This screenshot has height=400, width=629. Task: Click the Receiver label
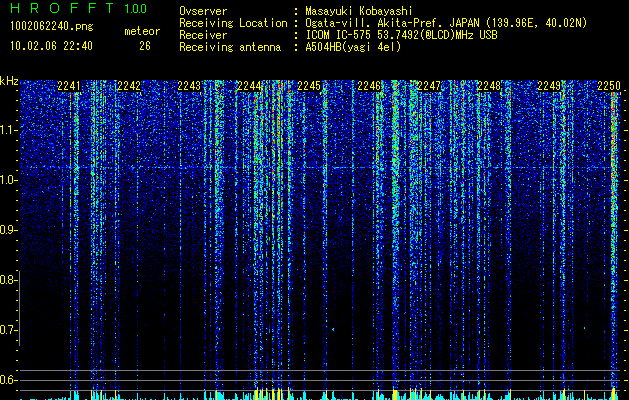coord(203,35)
